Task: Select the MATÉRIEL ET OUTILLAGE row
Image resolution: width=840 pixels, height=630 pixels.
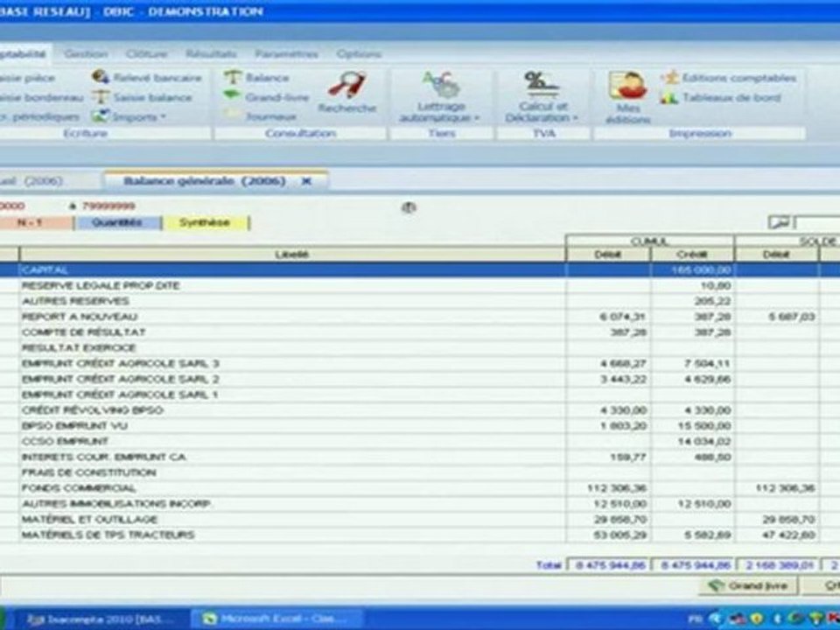Action: tap(420, 519)
